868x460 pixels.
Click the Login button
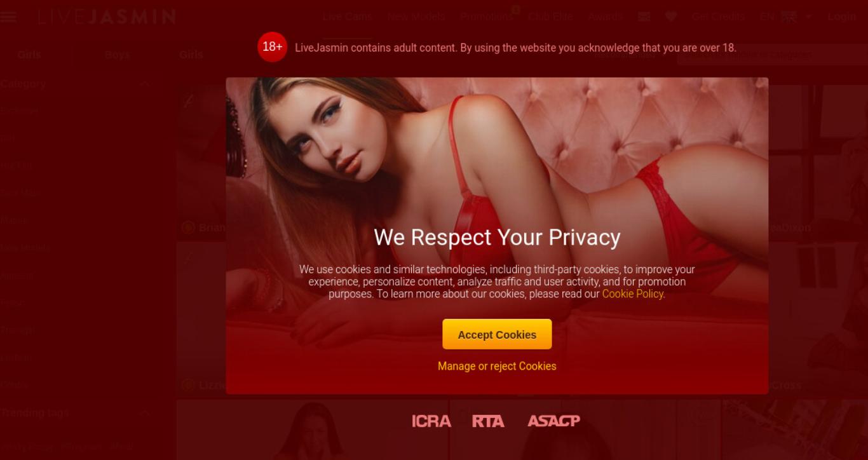(842, 17)
